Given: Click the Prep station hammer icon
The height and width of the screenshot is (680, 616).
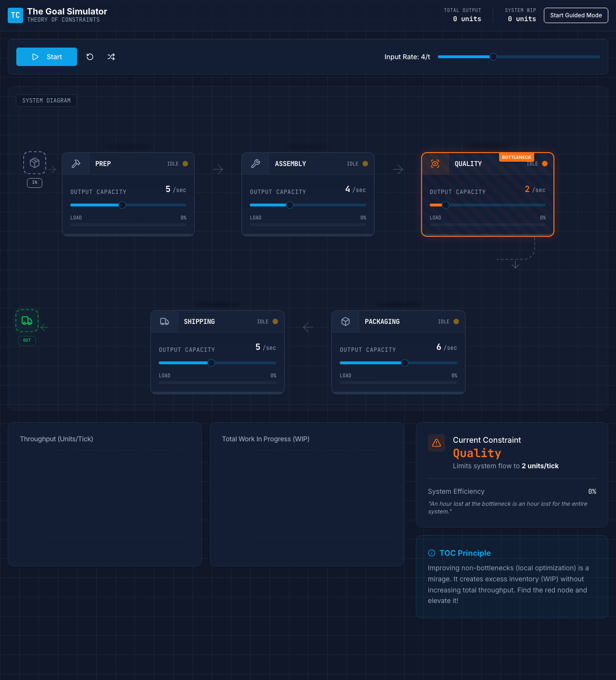Looking at the screenshot, I should click(x=76, y=164).
